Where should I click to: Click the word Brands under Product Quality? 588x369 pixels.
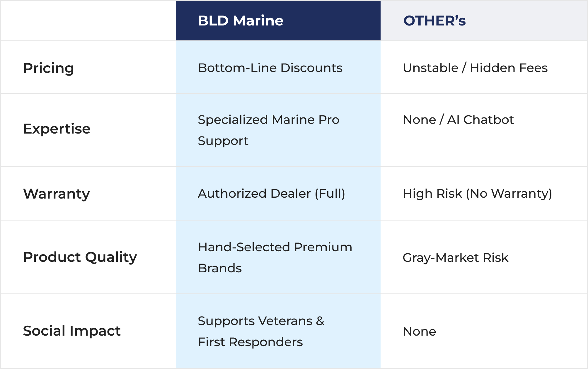(x=220, y=268)
